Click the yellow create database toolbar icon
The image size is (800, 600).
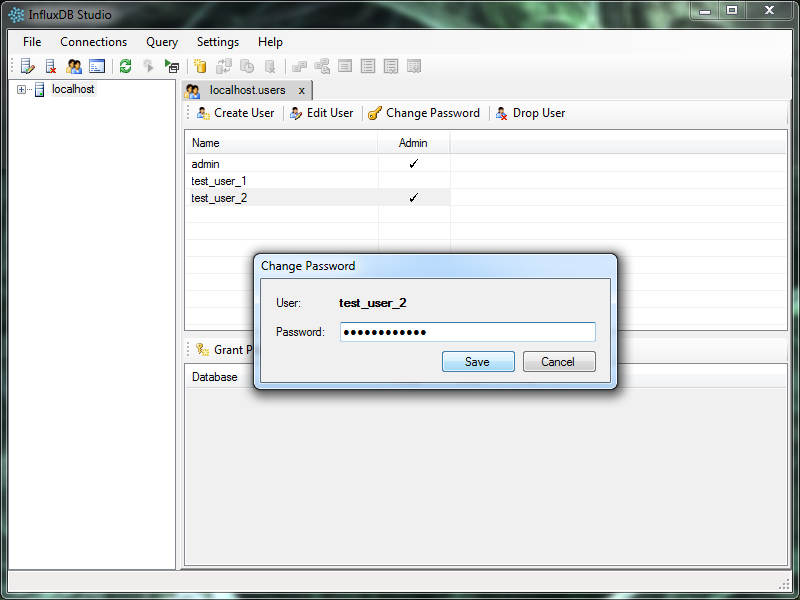[x=200, y=67]
